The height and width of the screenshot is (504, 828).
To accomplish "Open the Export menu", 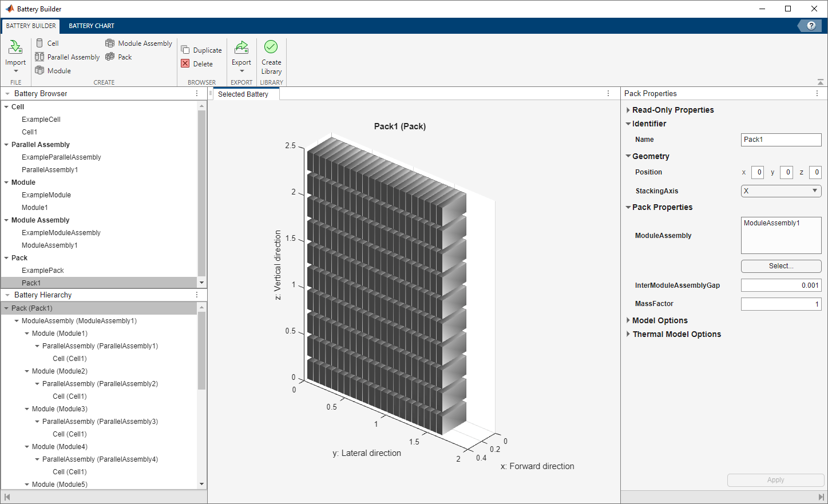I will (241, 56).
